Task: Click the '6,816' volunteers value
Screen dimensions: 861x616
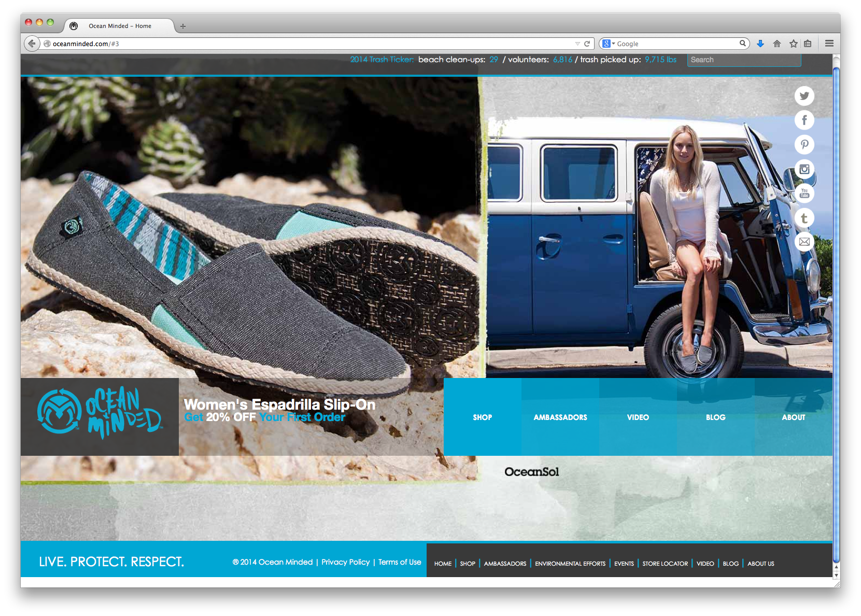Action: [562, 60]
